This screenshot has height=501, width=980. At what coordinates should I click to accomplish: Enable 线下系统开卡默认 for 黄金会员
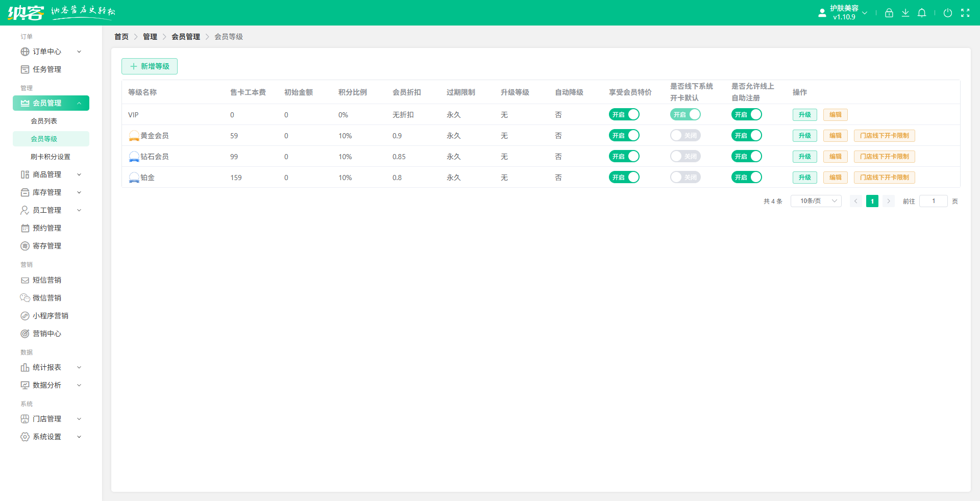(685, 136)
